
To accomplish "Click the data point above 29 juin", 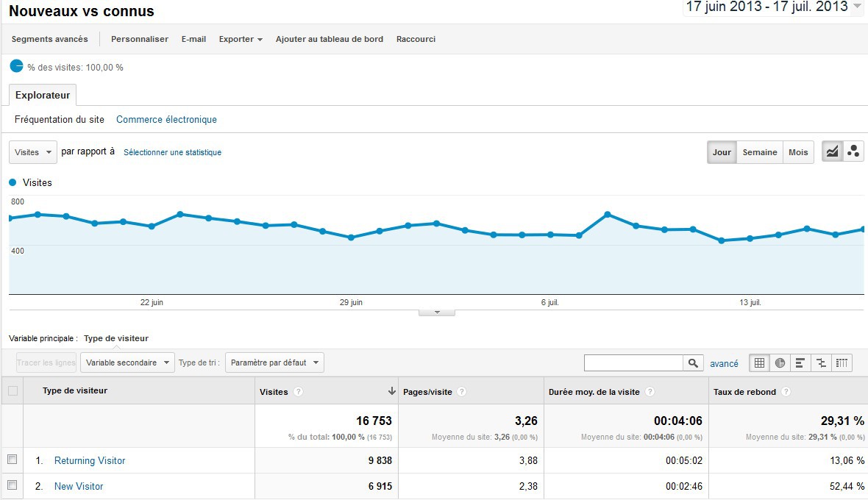I will click(351, 238).
